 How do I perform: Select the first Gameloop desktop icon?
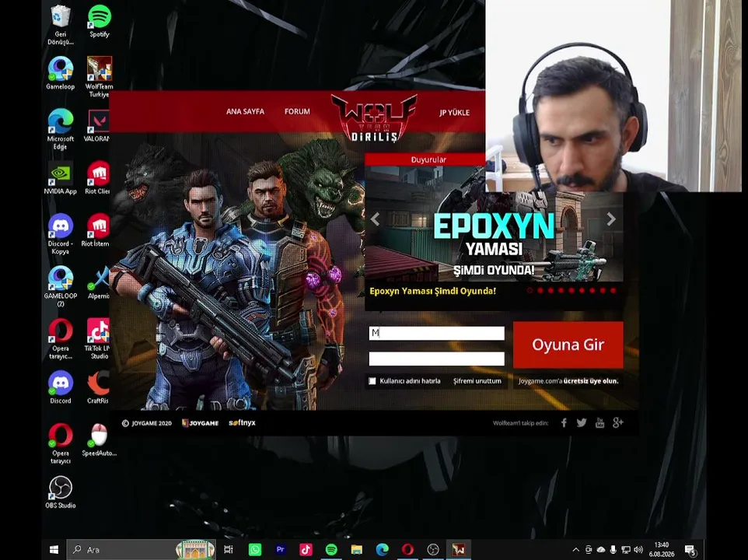tap(61, 73)
